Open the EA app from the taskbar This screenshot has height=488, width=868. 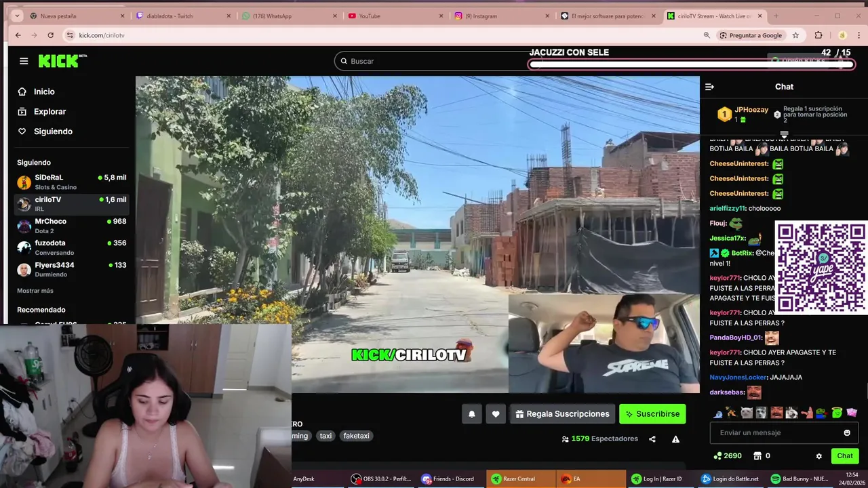pyautogui.click(x=591, y=479)
